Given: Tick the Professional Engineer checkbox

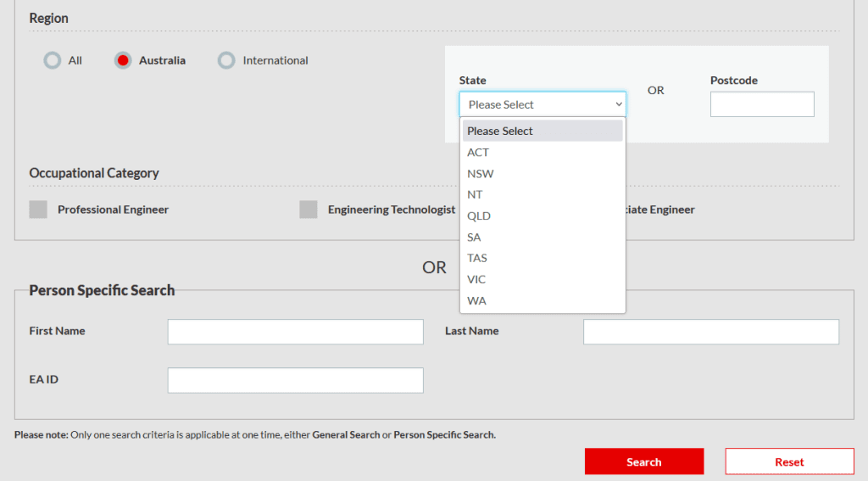Looking at the screenshot, I should pyautogui.click(x=38, y=210).
